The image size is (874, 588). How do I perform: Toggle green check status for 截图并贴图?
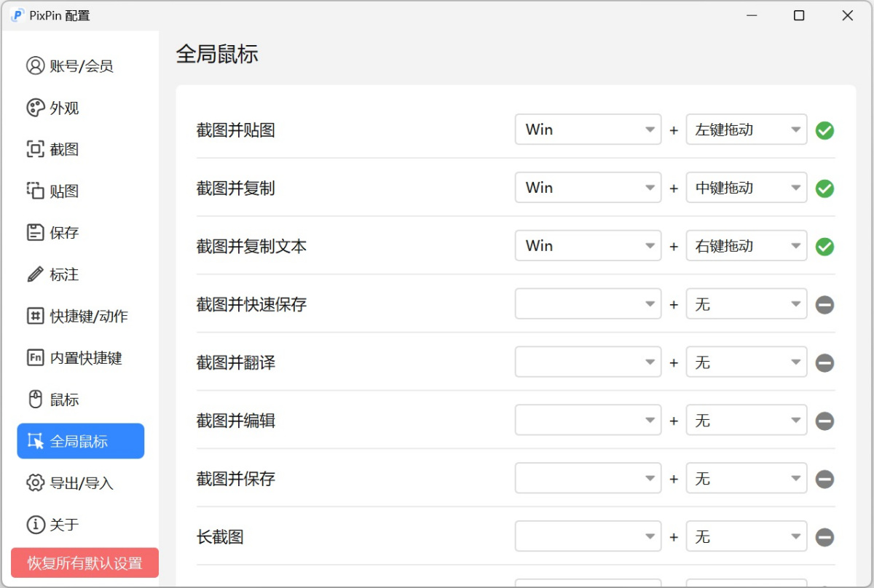click(x=824, y=130)
